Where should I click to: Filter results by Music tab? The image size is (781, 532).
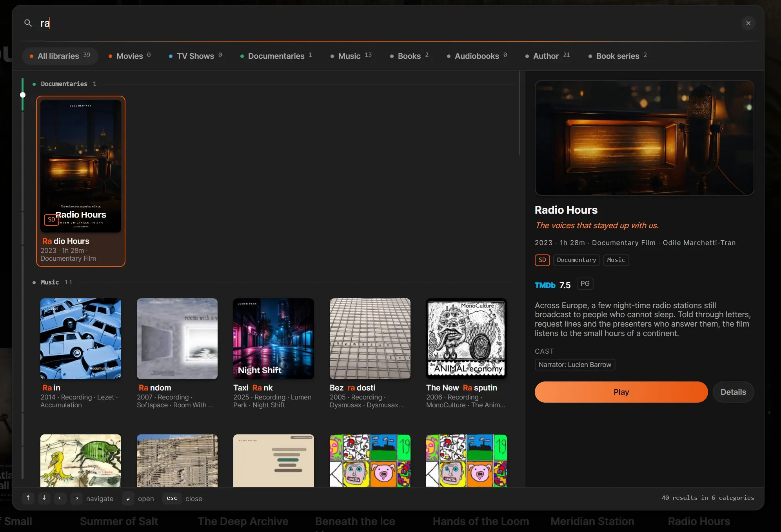click(x=351, y=56)
